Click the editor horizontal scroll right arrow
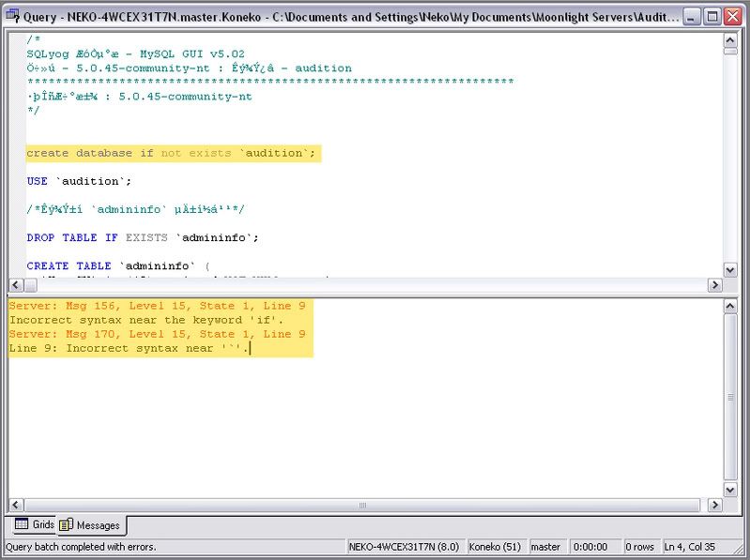The image size is (750, 560). click(714, 284)
